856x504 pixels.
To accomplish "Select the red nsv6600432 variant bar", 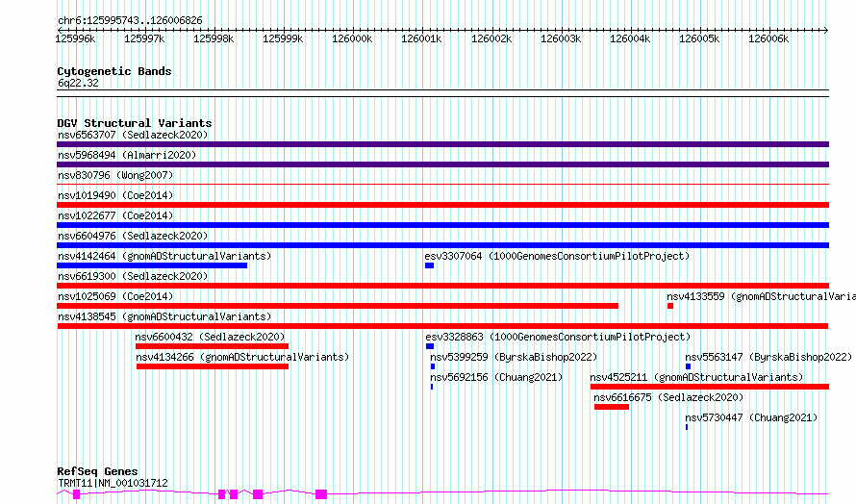I will click(x=212, y=346).
